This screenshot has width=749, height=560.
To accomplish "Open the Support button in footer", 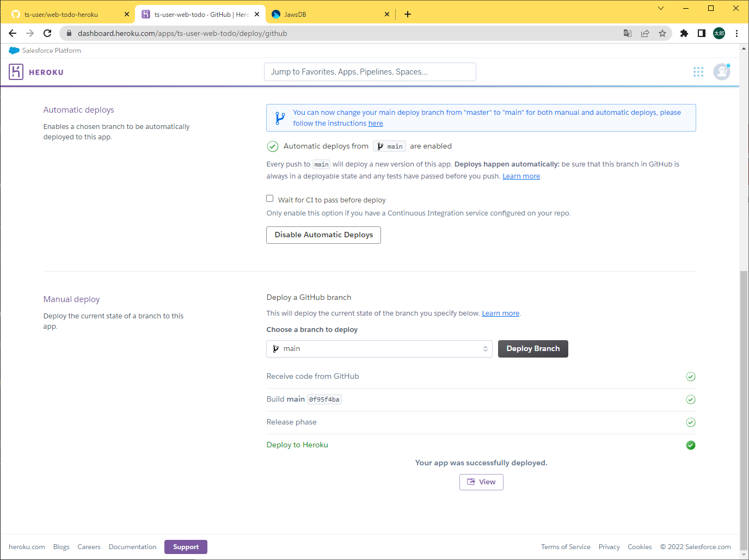I will pos(186,547).
